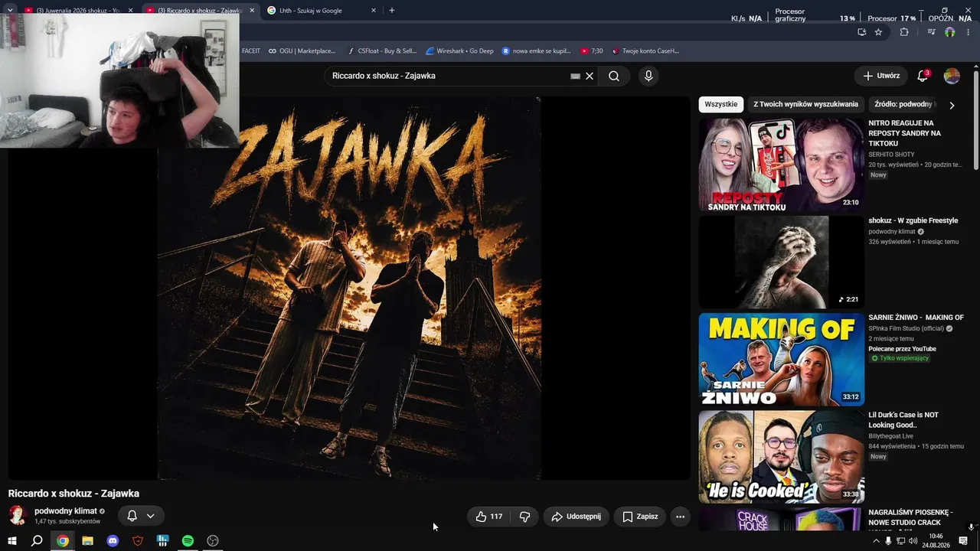Open the 'OGU | Marketplace' bookmark
The width and height of the screenshot is (980, 551).
pos(302,51)
